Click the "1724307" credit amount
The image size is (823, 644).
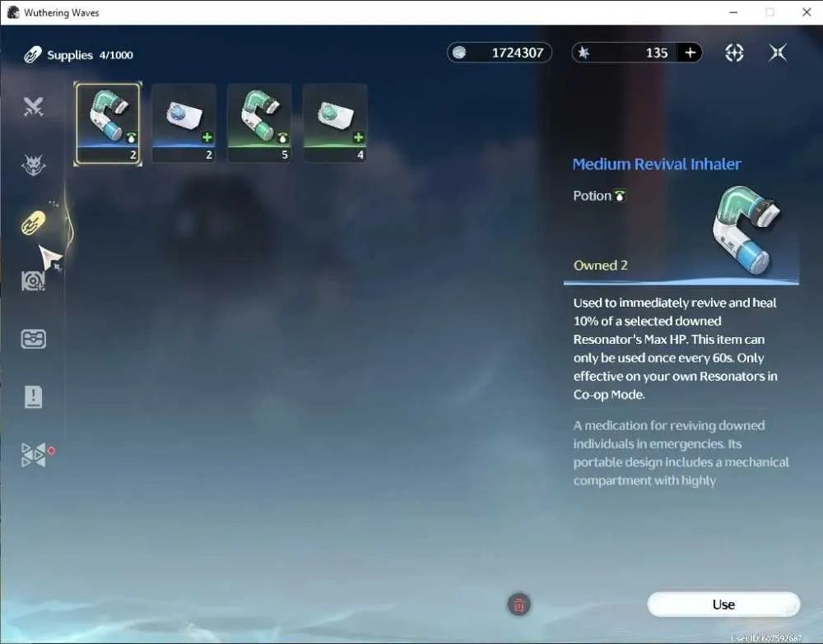pos(517,53)
